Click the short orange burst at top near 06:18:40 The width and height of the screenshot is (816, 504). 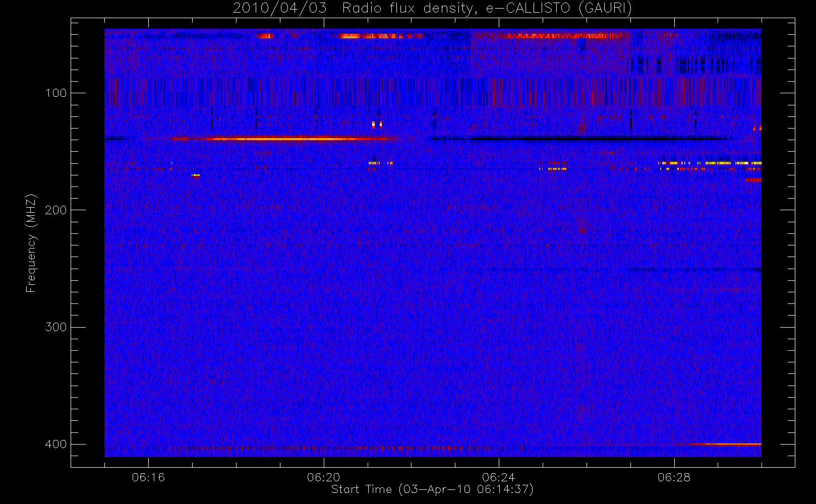tap(265, 36)
